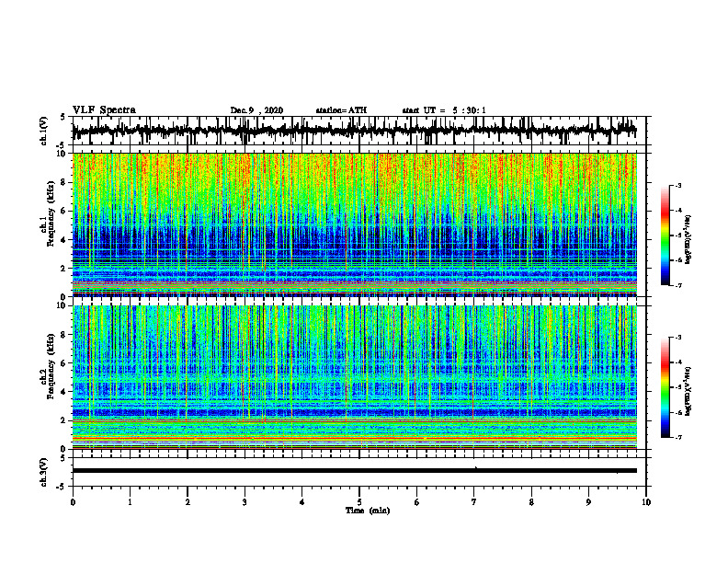Select the date text "Dec. 9, 2020"

pos(256,110)
